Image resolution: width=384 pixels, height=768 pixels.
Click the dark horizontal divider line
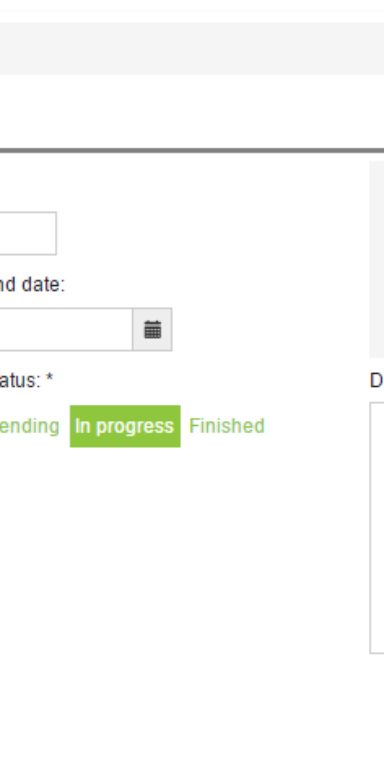coord(192,150)
